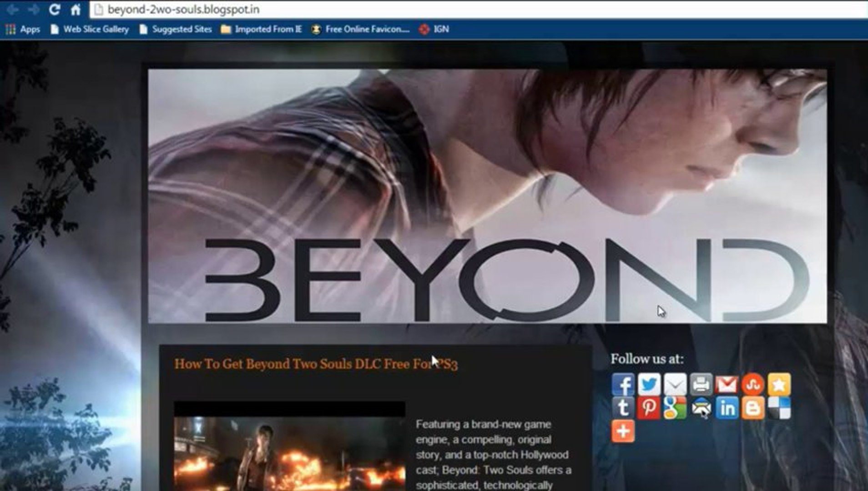Share through the Gmail icon

tap(727, 385)
